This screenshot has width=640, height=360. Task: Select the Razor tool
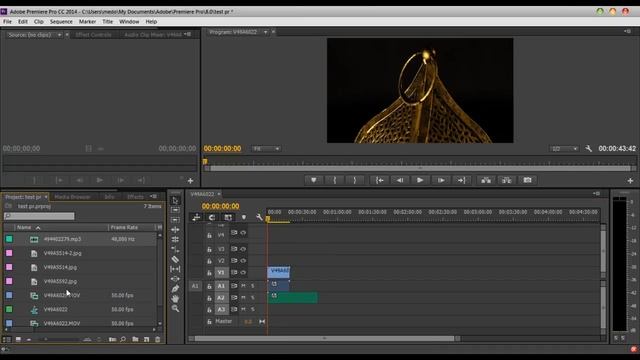pyautogui.click(x=176, y=259)
